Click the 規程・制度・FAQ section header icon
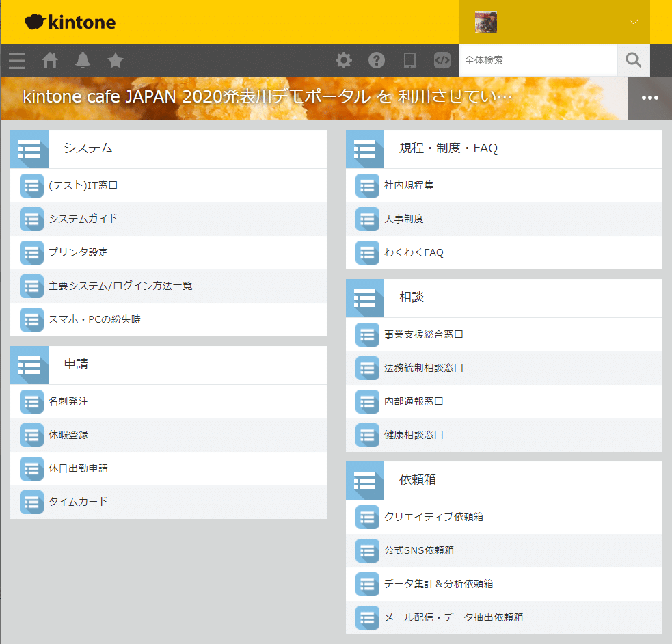The image size is (672, 644). pos(365,149)
